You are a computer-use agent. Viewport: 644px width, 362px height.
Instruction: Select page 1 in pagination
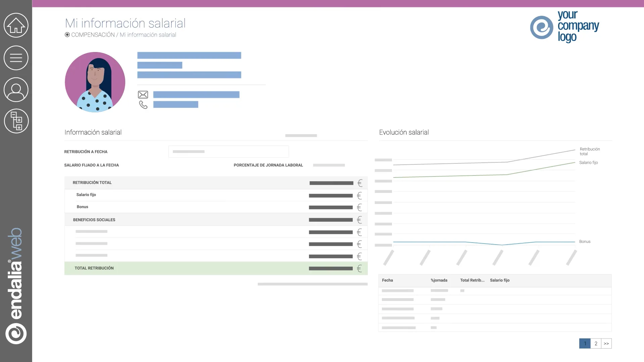pos(585,344)
